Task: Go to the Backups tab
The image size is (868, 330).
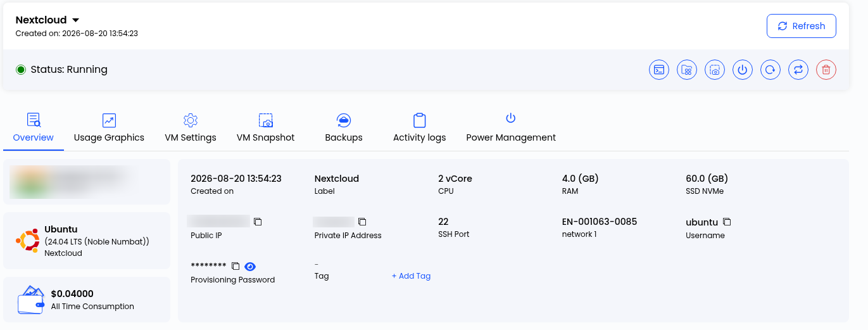Action: point(344,128)
